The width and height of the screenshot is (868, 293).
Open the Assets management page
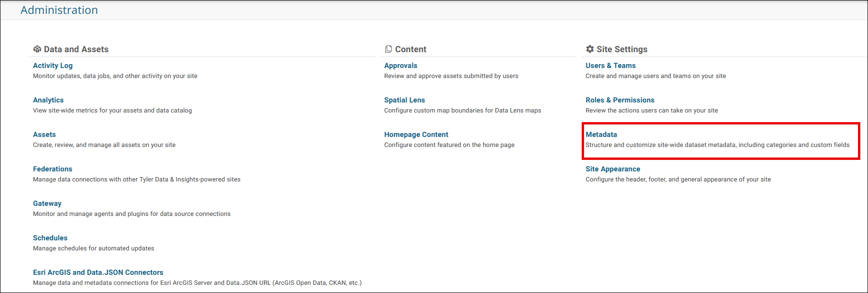(44, 135)
